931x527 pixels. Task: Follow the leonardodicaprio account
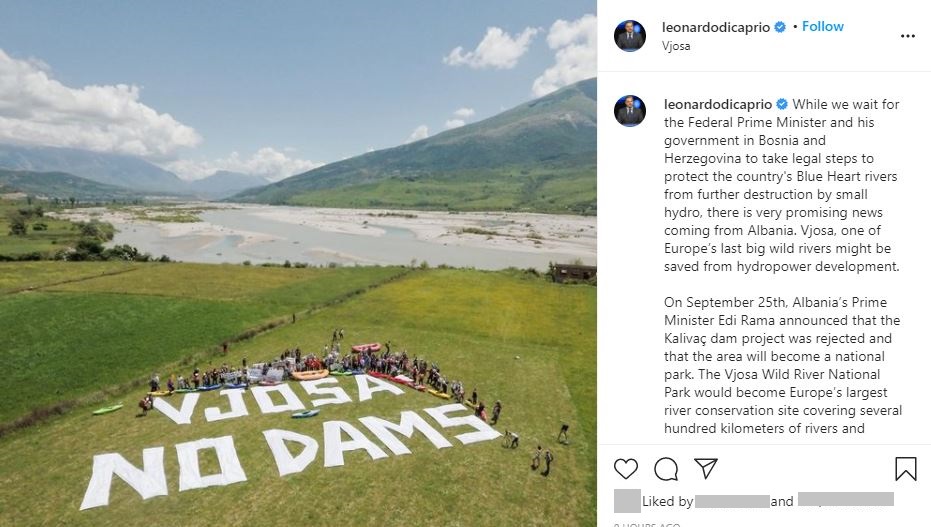(822, 27)
